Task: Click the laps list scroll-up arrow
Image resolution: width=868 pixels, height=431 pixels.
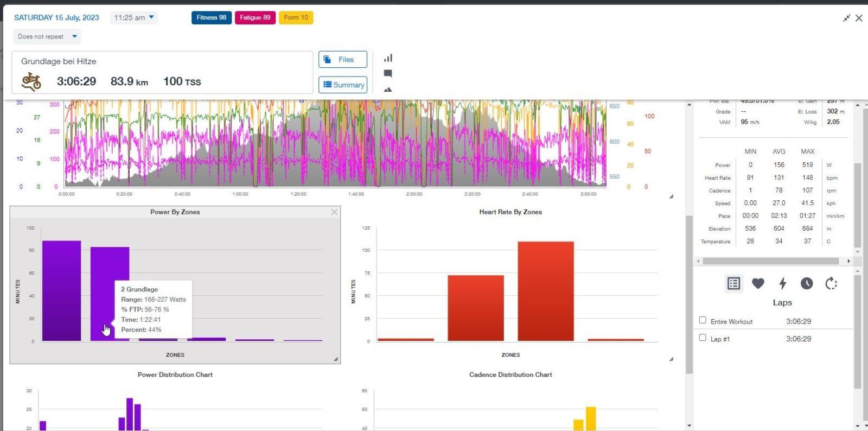Action: pos(858,270)
